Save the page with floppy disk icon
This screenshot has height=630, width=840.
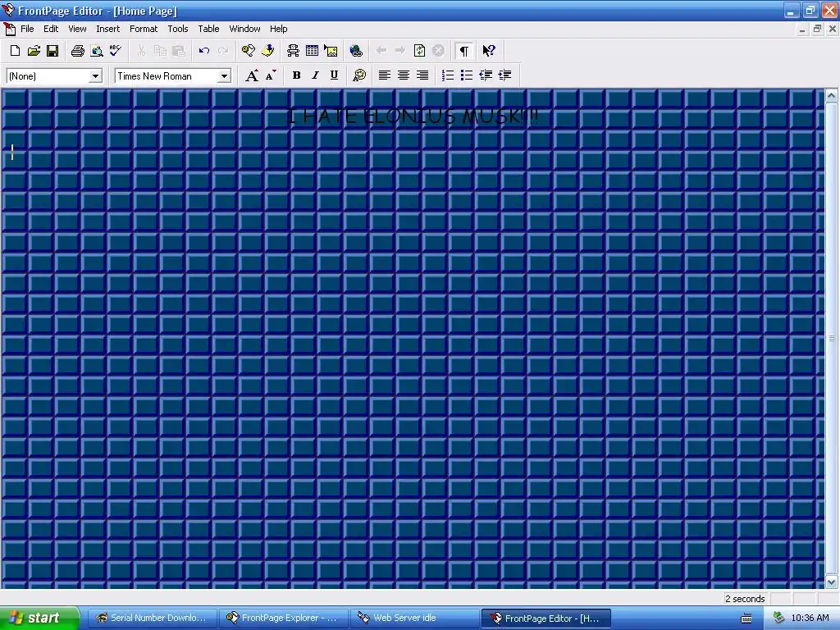(x=52, y=51)
